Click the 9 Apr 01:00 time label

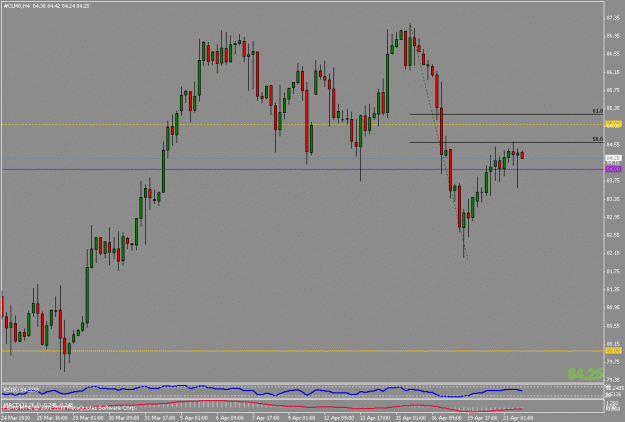click(x=301, y=418)
